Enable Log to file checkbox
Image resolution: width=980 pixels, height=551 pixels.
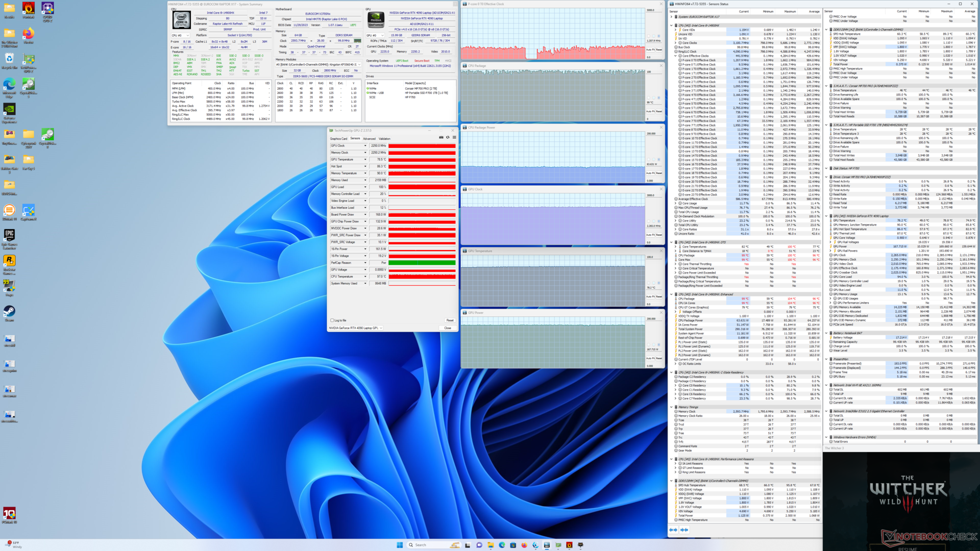[x=332, y=320]
